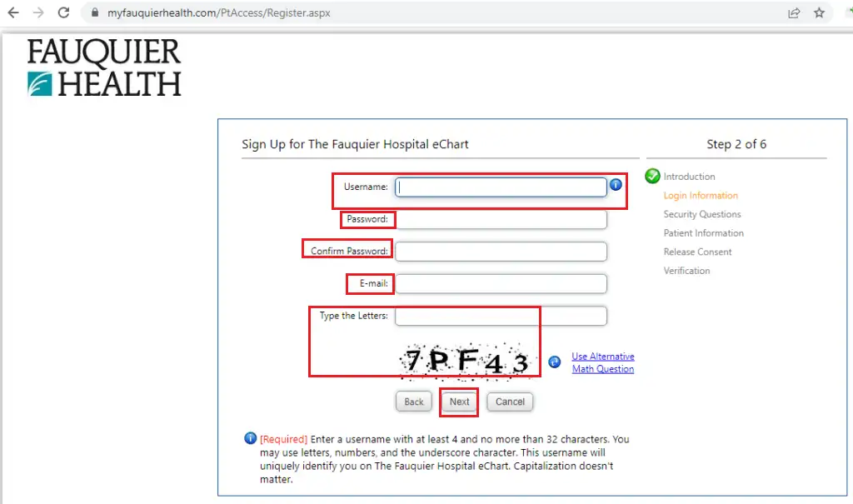The width and height of the screenshot is (853, 504).
Task: Click the 7PF43 captcha image
Action: point(465,361)
